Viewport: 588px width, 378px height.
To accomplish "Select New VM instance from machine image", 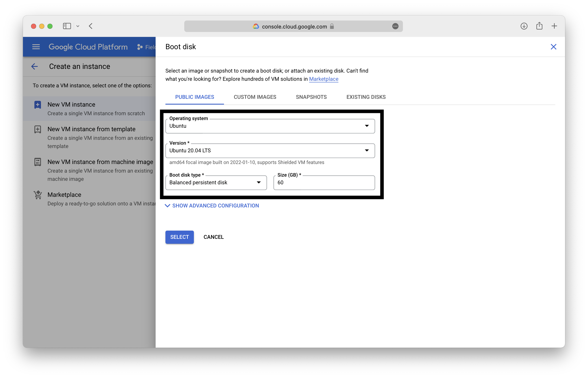I will [x=89, y=170].
